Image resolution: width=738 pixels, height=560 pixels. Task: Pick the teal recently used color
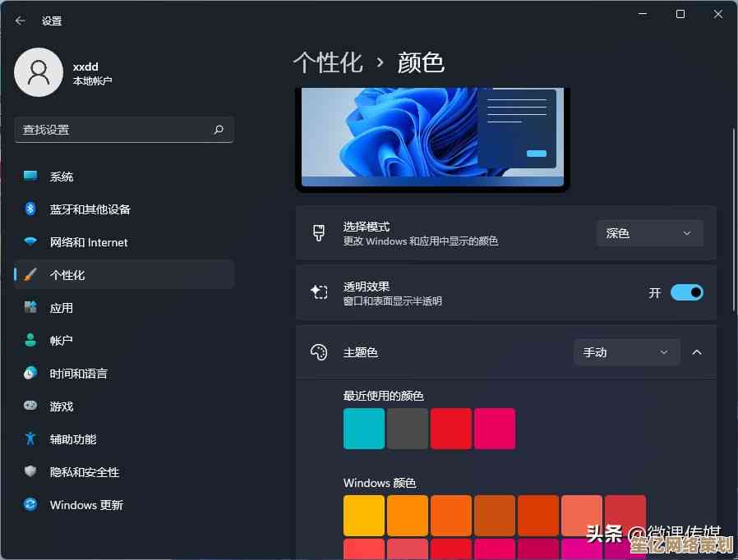[364, 429]
